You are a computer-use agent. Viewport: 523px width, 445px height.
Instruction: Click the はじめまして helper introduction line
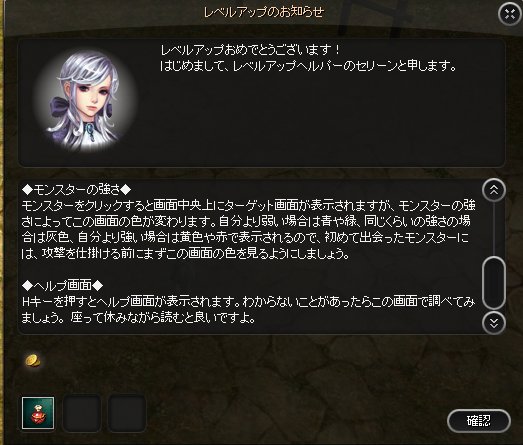[x=309, y=66]
